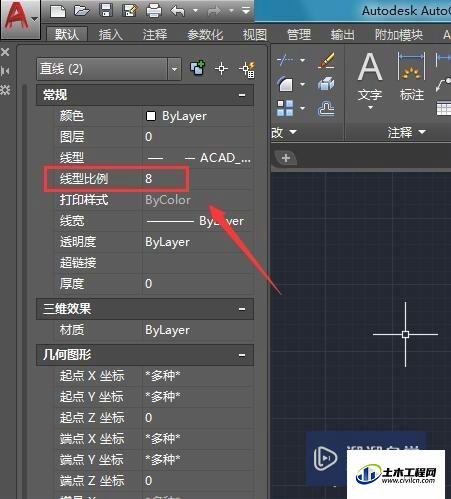Click the 透明度 ByLayer value

198,242
